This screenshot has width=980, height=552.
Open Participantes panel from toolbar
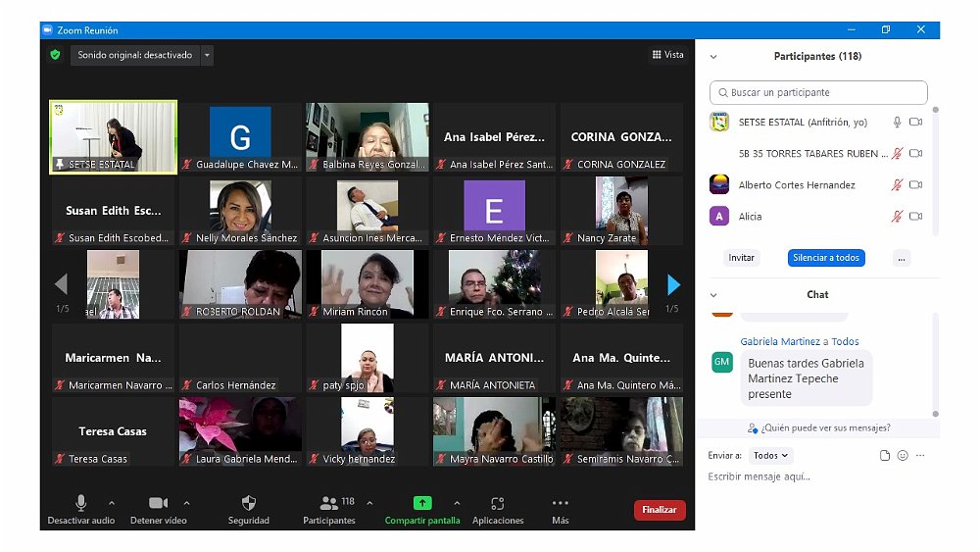click(x=329, y=504)
